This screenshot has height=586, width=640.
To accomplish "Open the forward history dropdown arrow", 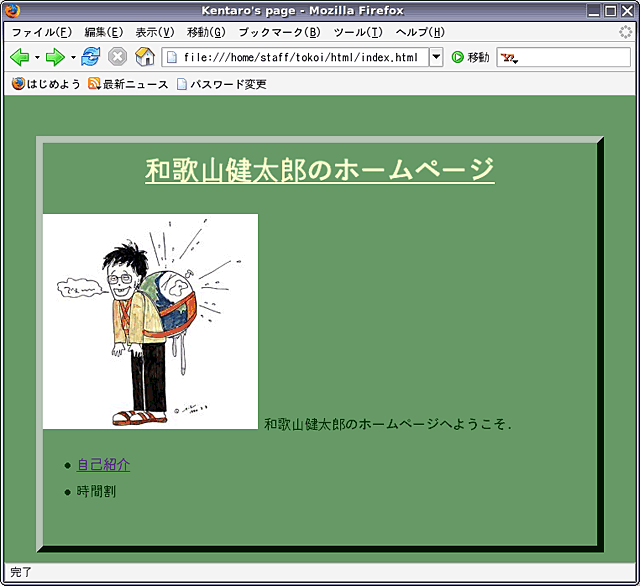I will (x=73, y=57).
